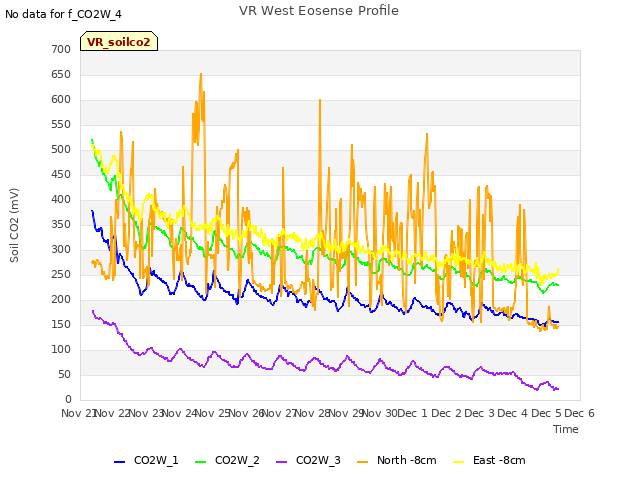Click the Dec 2 x-axis date label

pyautogui.click(x=446, y=413)
